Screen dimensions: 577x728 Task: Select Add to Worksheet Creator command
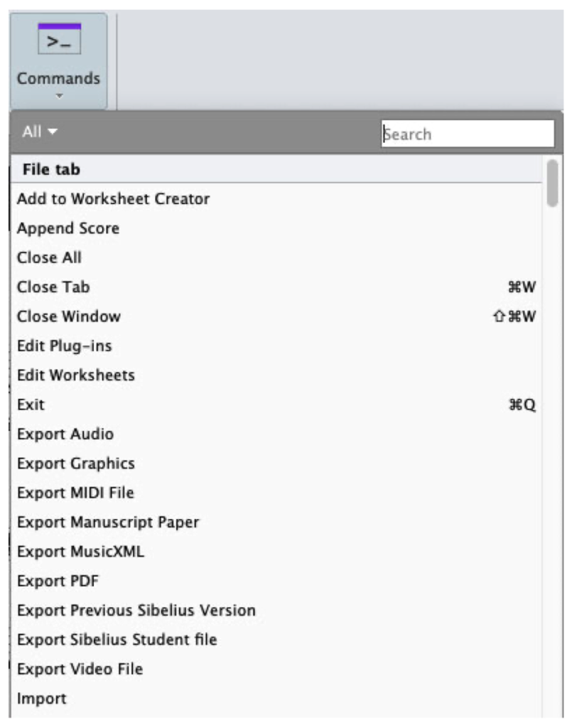(113, 199)
